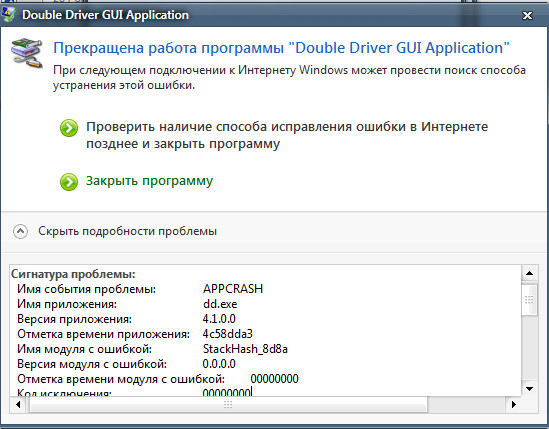Click the Double Driver GUI Application window title
Screen dimensions: 549x429
(105, 15)
